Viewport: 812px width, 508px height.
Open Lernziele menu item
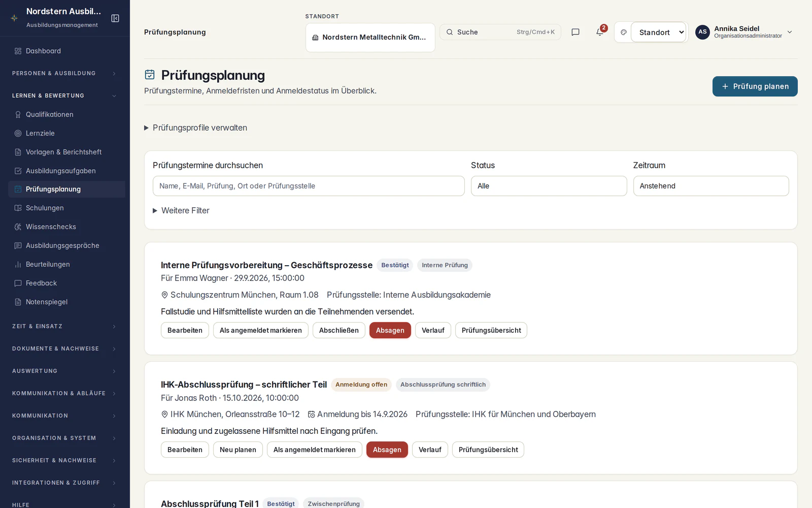(x=67, y=133)
